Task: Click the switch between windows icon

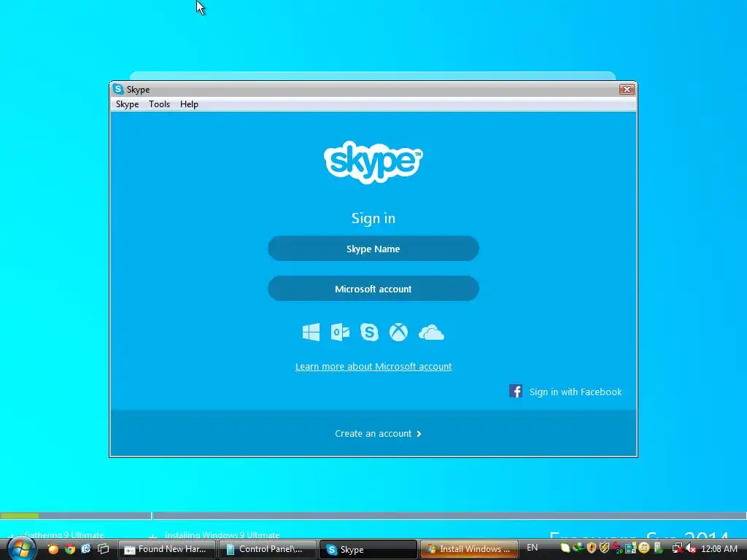Action: click(x=103, y=549)
